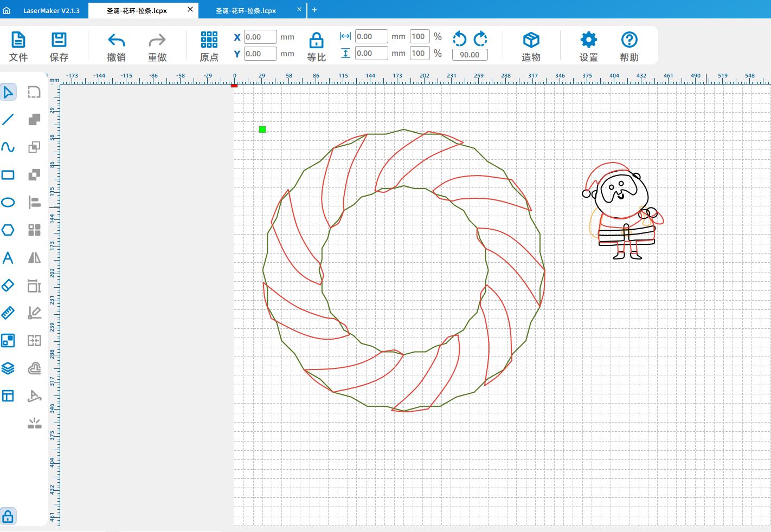Viewport: 771px width, 532px height.
Task: Add a new tab with plus button
Action: pyautogui.click(x=314, y=10)
